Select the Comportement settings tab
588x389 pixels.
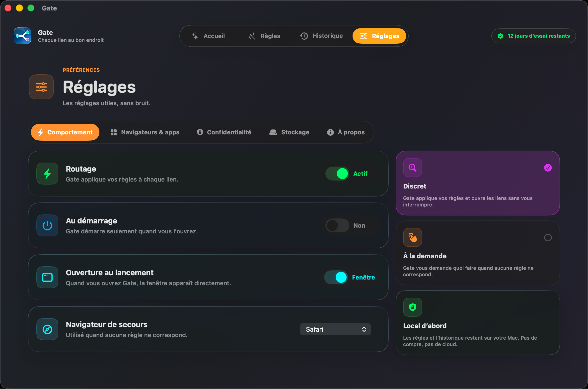click(x=65, y=132)
